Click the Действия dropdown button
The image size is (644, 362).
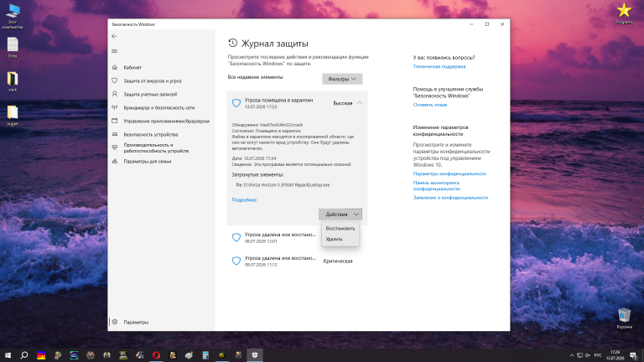tap(340, 215)
